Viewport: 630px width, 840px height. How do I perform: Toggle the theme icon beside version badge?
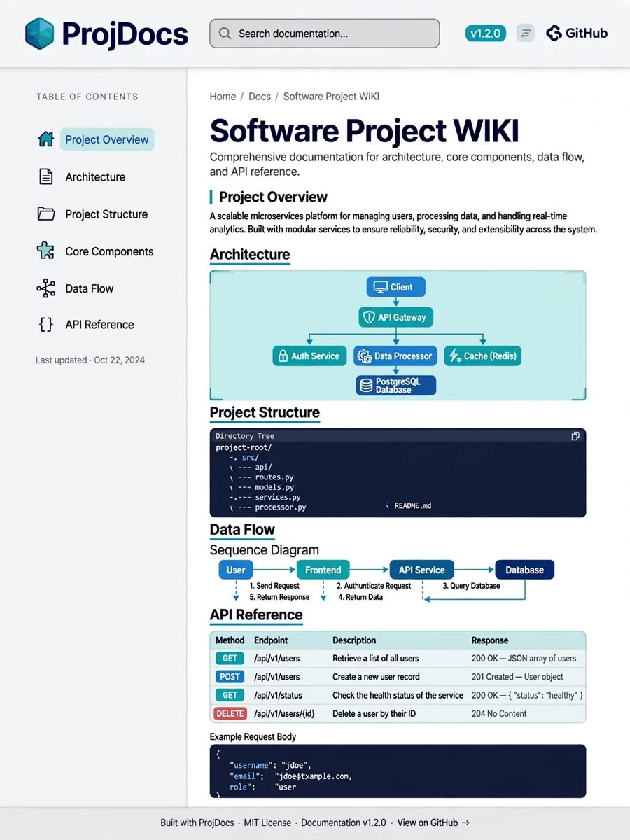[526, 33]
